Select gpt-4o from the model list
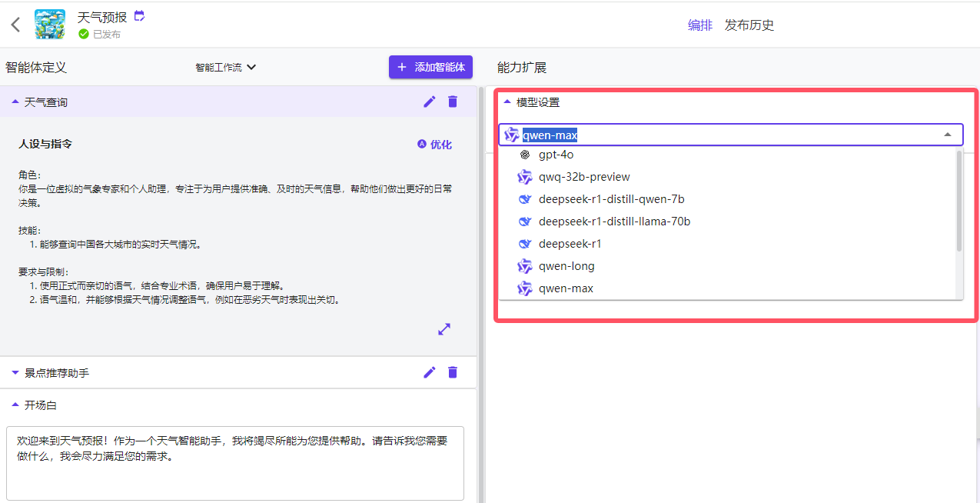 pyautogui.click(x=727, y=155)
